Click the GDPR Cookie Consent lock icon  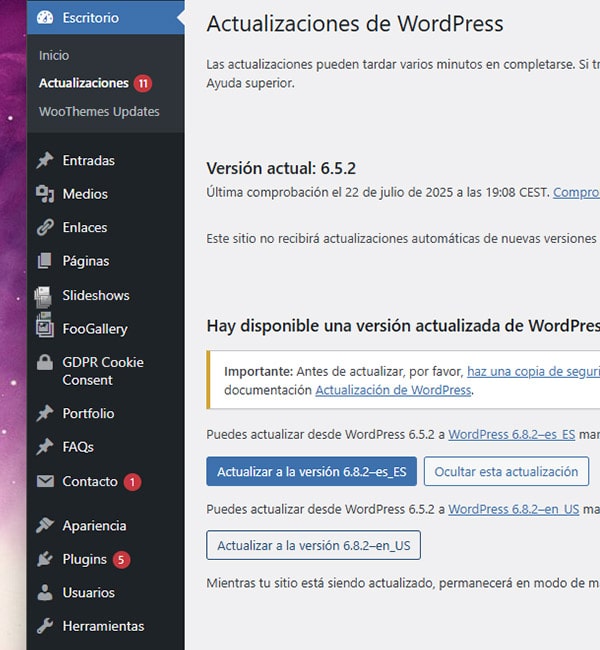pyautogui.click(x=45, y=362)
